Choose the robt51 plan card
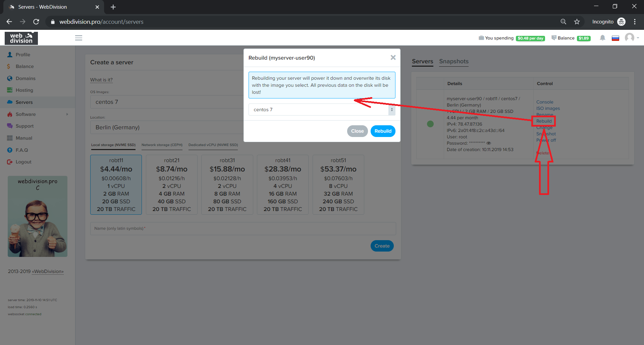This screenshot has height=345, width=644. click(x=338, y=185)
